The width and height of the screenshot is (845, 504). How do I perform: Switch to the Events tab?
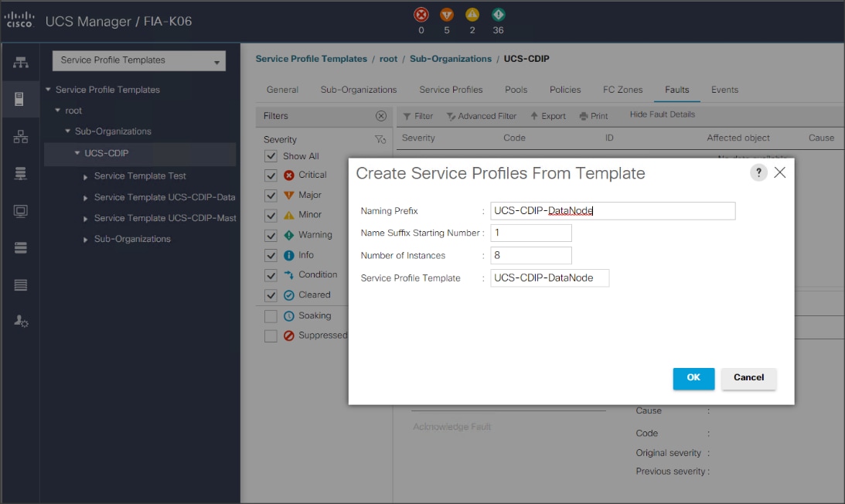click(724, 90)
